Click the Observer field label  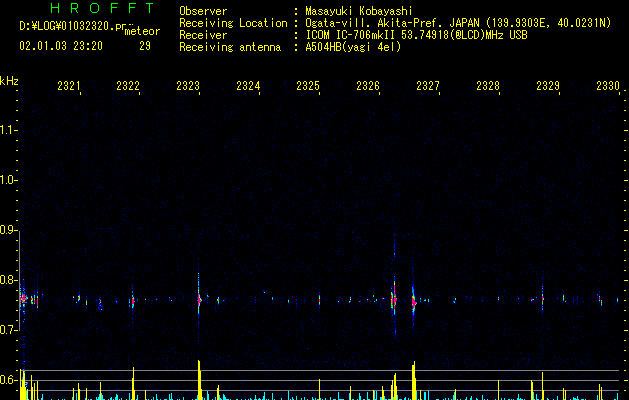203,11
